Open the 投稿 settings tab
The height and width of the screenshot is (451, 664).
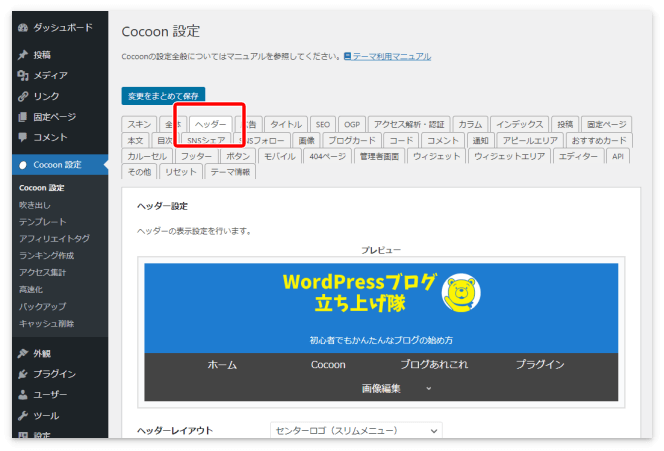[x=565, y=124]
